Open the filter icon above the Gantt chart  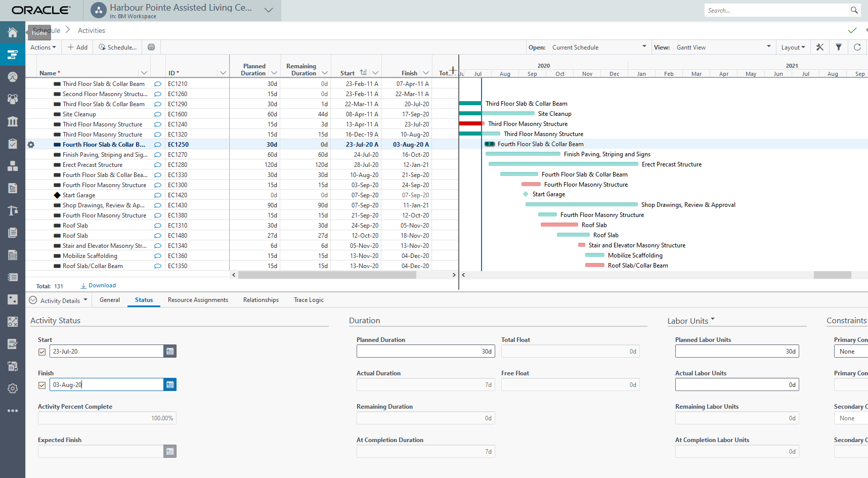pyautogui.click(x=839, y=47)
